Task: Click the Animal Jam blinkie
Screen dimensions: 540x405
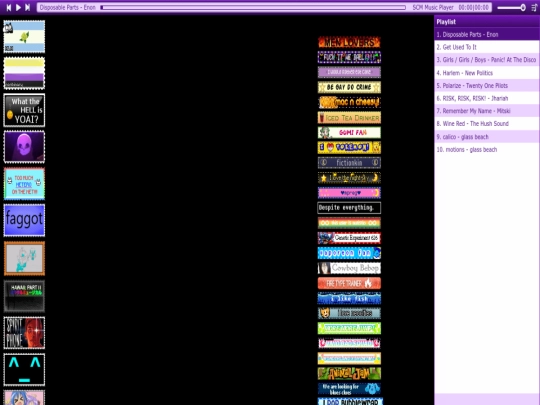Action: 349,373
